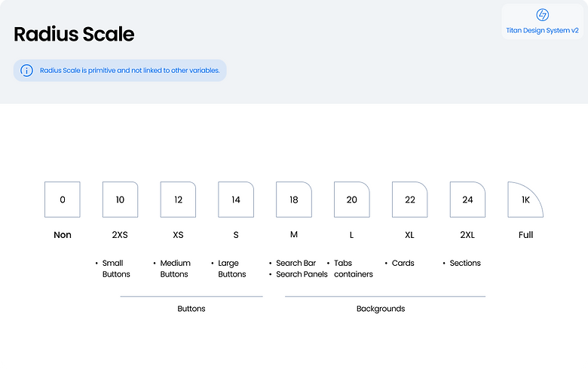Select the radius box labeled 14
588x369 pixels.
pyautogui.click(x=236, y=200)
